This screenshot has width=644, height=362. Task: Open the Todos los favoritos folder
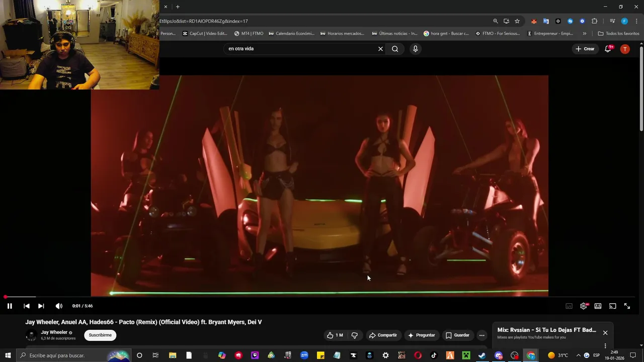[x=618, y=34]
